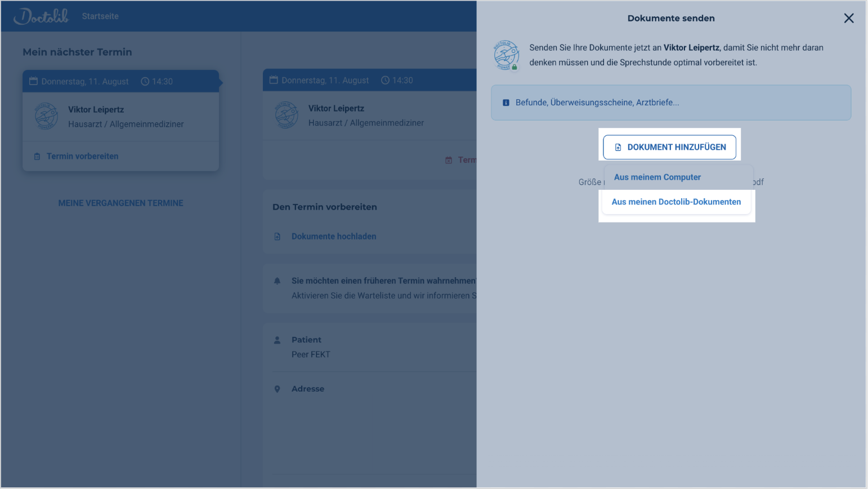Open Meine vergangenen Termine
Viewport: 868px width, 489px height.
point(120,203)
